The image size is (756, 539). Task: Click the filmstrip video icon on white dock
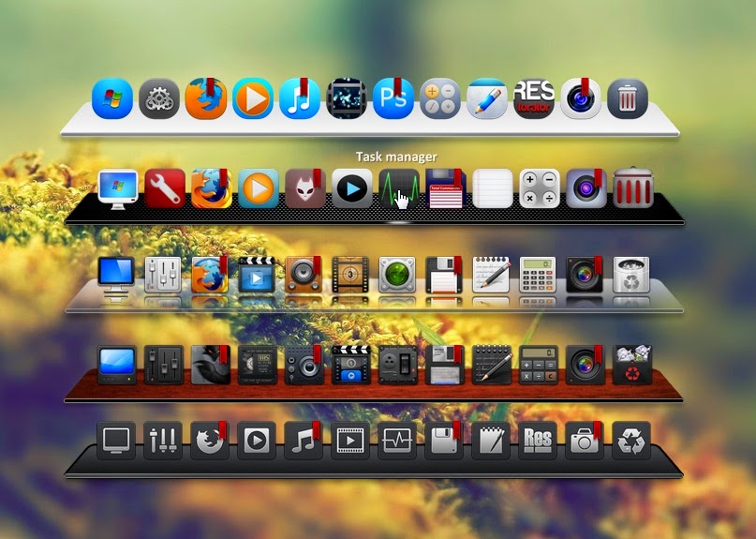347,98
